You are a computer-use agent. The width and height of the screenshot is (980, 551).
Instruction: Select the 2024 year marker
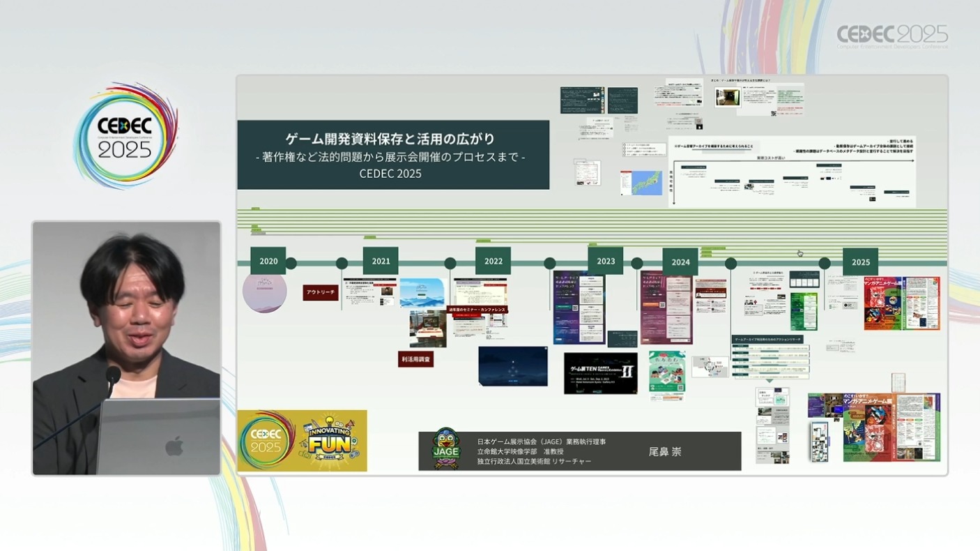click(x=680, y=262)
